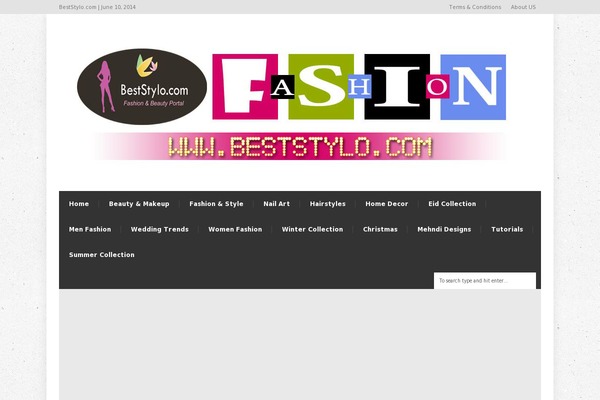Open Summer Collection category
600x400 pixels.
pyautogui.click(x=101, y=255)
